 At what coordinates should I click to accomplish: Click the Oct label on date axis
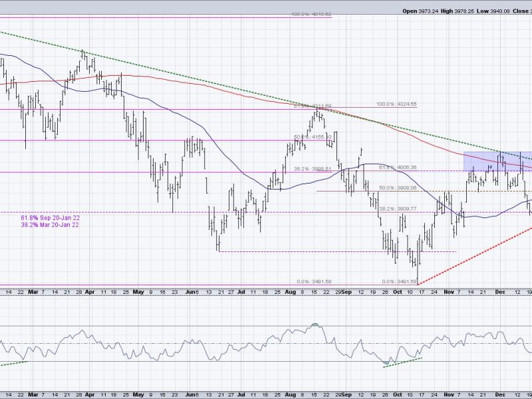[397, 291]
